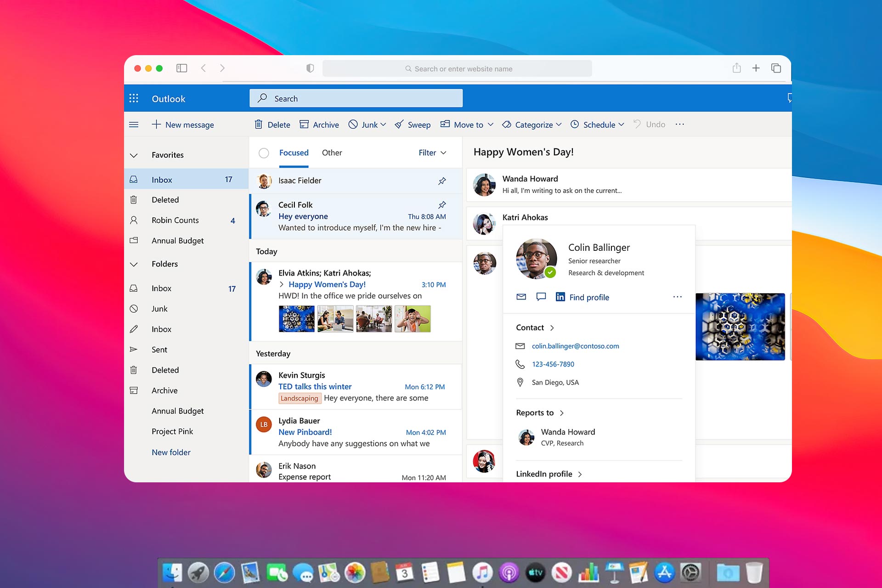Click Sweep in the toolbar

pos(413,124)
